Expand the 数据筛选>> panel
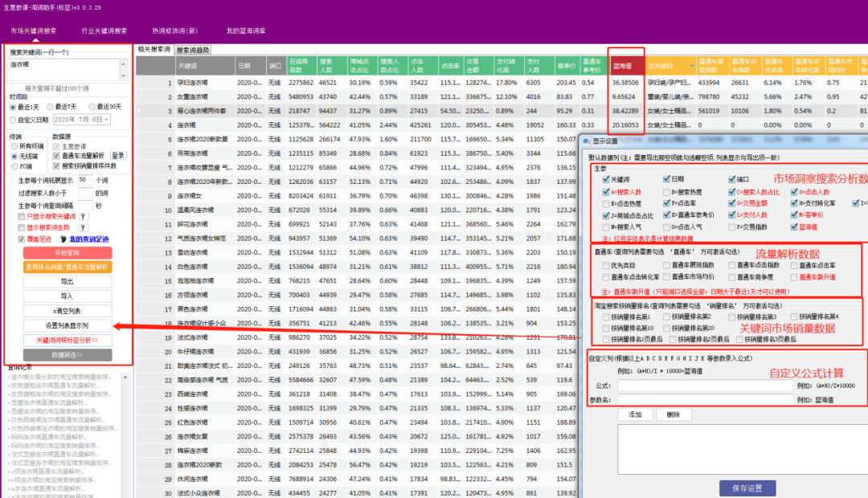Viewport: 868px width, 498px height. coord(68,354)
